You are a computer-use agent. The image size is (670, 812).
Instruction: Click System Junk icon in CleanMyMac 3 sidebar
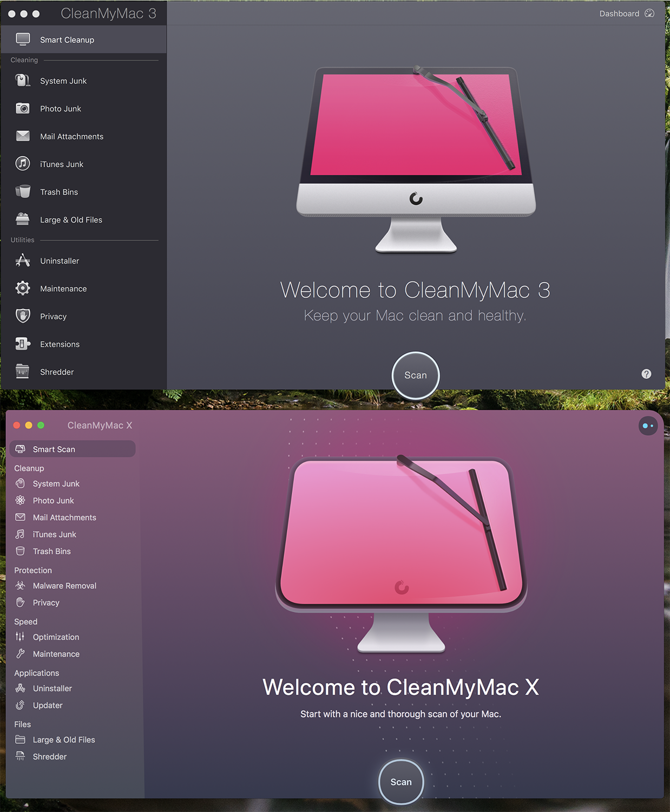[x=23, y=81]
